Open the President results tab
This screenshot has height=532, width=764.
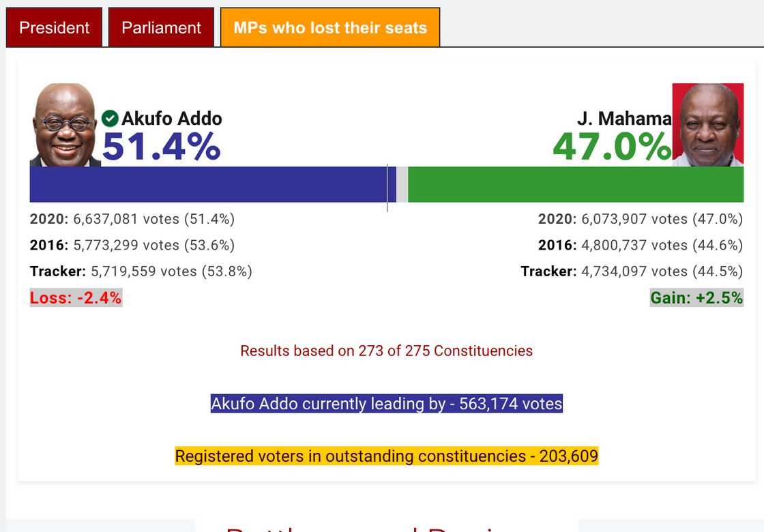[x=54, y=27]
